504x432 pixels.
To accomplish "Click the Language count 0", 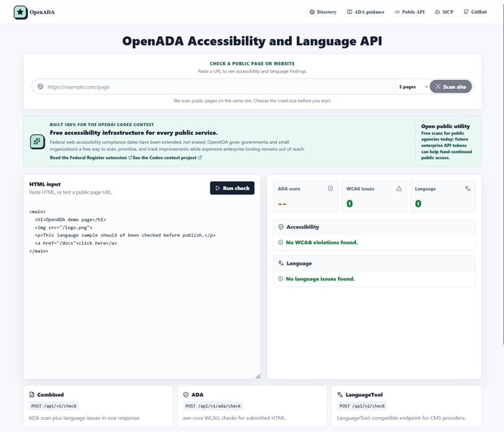I will (x=418, y=204).
